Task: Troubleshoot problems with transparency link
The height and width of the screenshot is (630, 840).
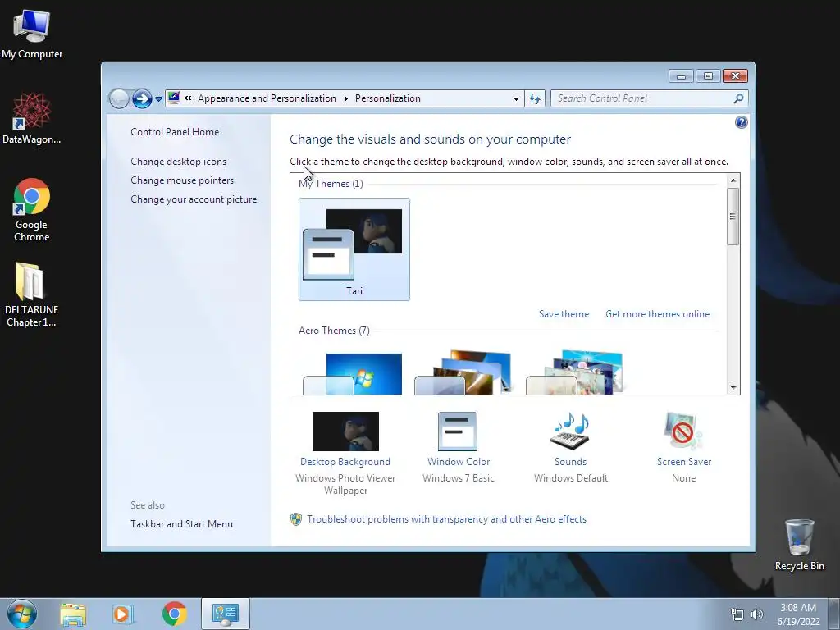Action: [x=447, y=519]
